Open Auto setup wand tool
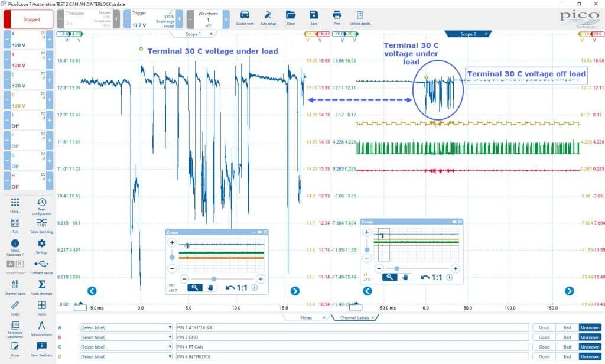The image size is (605, 364). (x=268, y=18)
